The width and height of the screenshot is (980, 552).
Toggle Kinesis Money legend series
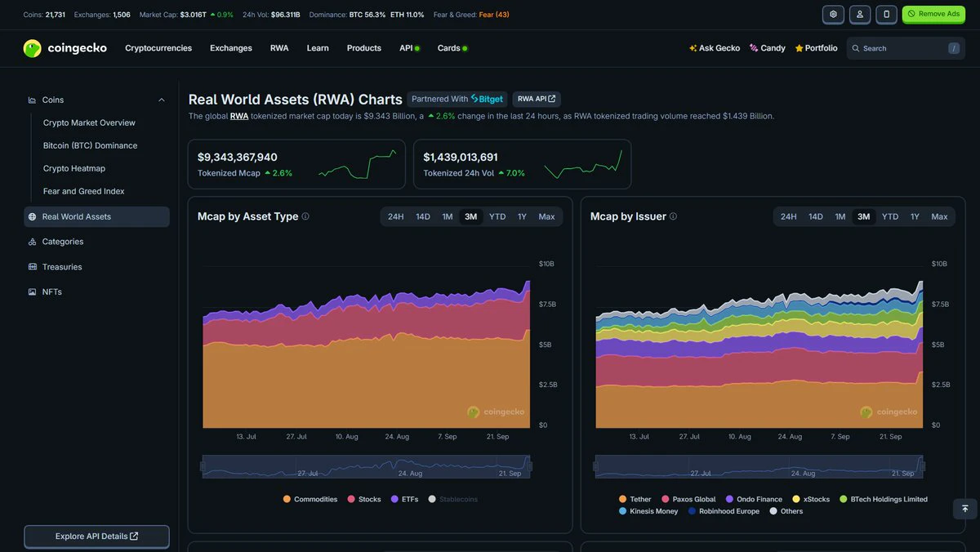click(x=648, y=511)
